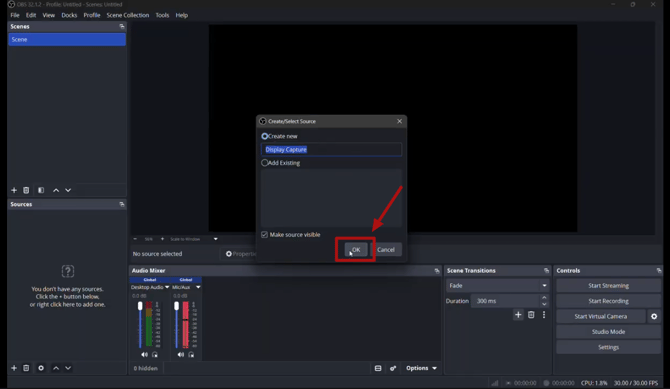The height and width of the screenshot is (389, 670).
Task: Open the Audio Mixer Options dropdown
Action: pos(421,368)
